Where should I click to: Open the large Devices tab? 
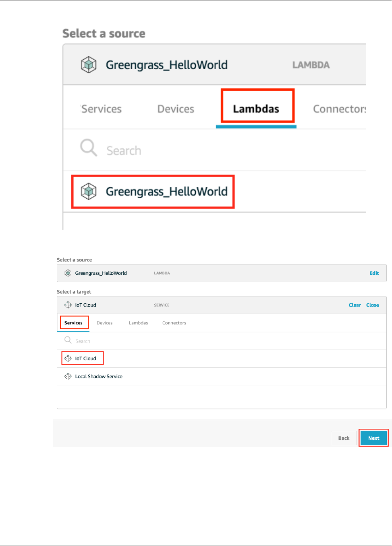(x=176, y=109)
